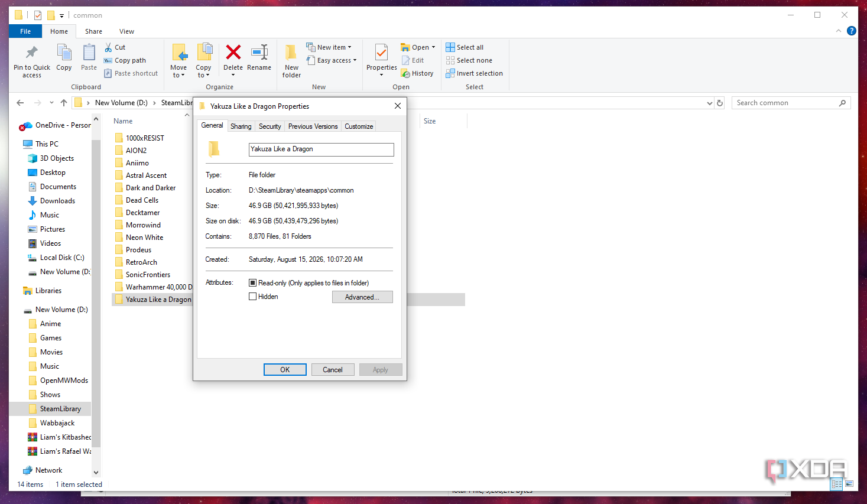Click the folder name text field
Screen dimensions: 867x504
point(322,149)
